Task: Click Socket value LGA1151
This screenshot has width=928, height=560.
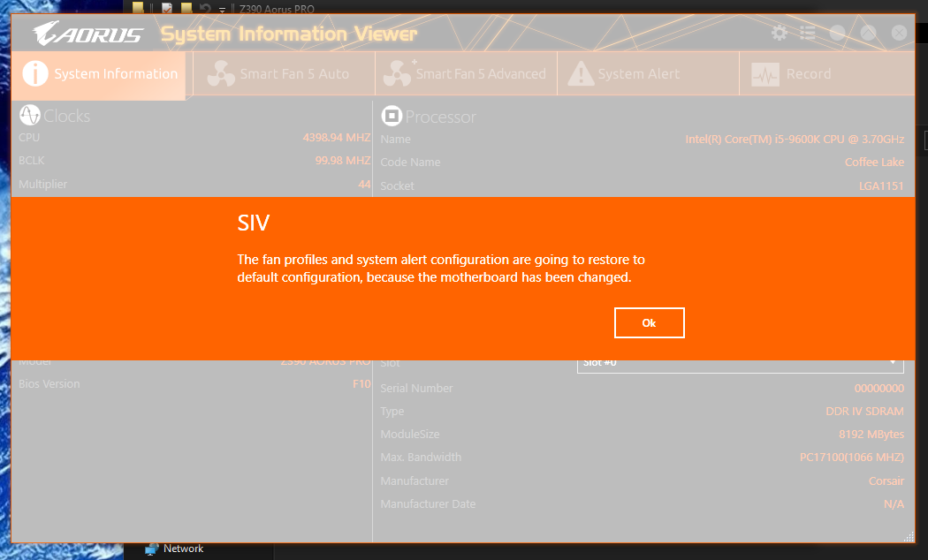Action: point(881,185)
